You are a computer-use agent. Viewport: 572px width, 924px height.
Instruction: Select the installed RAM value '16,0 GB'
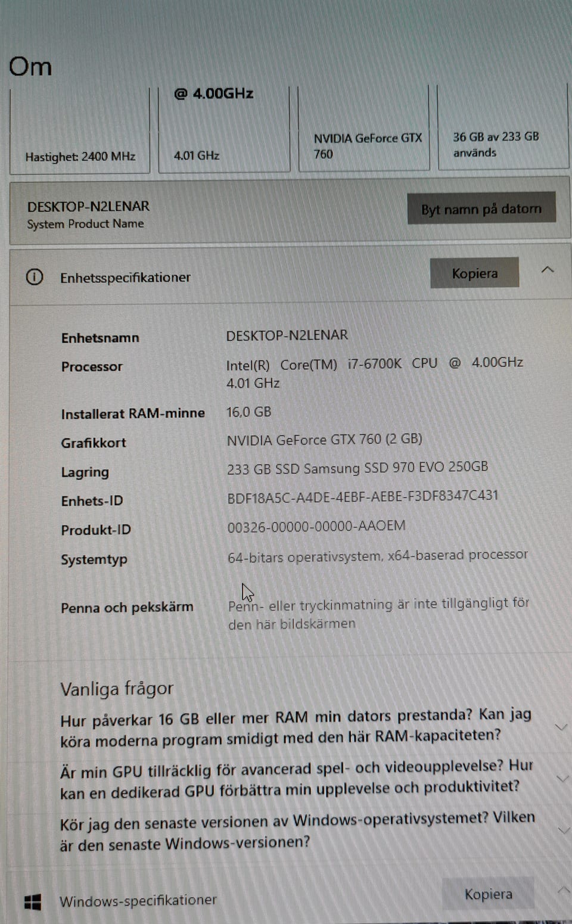(x=248, y=412)
